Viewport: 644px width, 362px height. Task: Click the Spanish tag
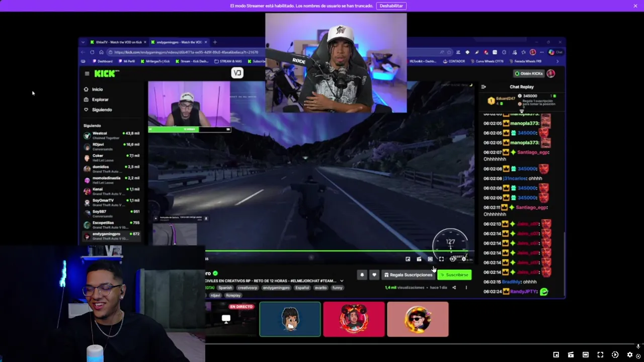[225, 288]
